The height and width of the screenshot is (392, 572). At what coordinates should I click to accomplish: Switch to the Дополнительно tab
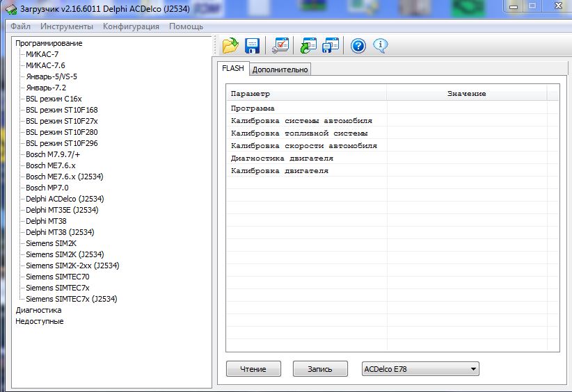click(x=280, y=70)
